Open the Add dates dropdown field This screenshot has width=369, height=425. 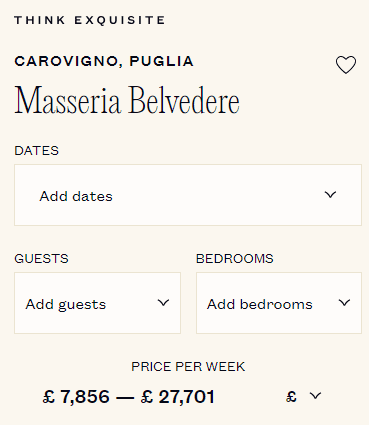tap(188, 195)
